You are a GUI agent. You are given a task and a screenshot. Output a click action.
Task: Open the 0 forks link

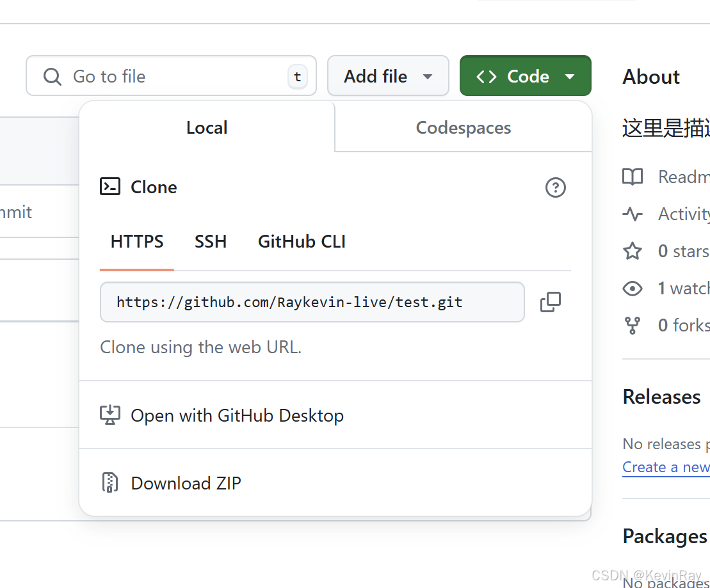coord(684,326)
